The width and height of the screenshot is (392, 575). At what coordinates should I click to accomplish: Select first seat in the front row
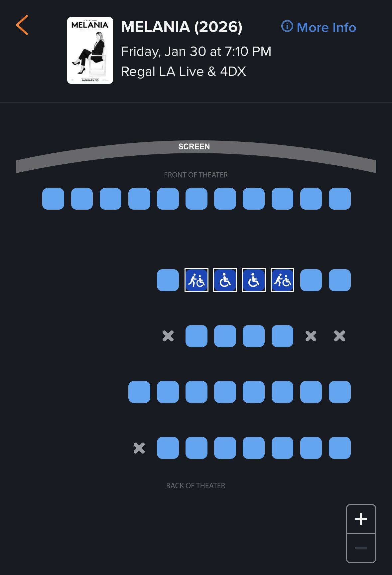coord(53,199)
